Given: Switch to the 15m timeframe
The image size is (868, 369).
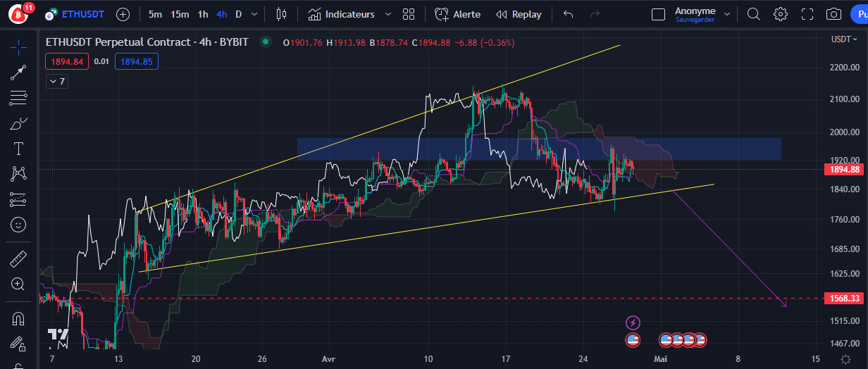Looking at the screenshot, I should click(x=180, y=14).
